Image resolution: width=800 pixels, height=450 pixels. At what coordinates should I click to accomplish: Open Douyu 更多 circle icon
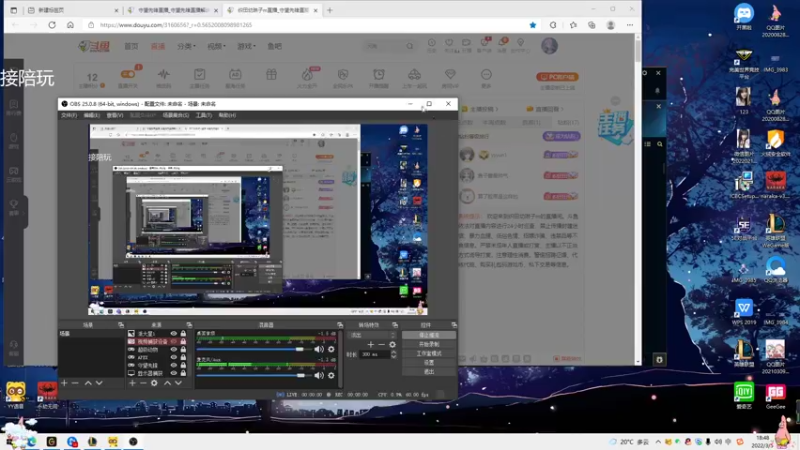pos(486,74)
